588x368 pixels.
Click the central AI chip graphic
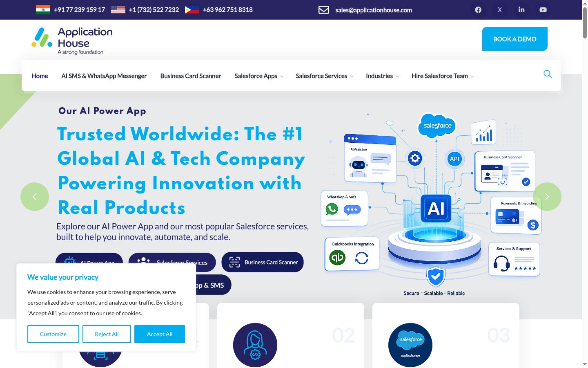point(436,209)
